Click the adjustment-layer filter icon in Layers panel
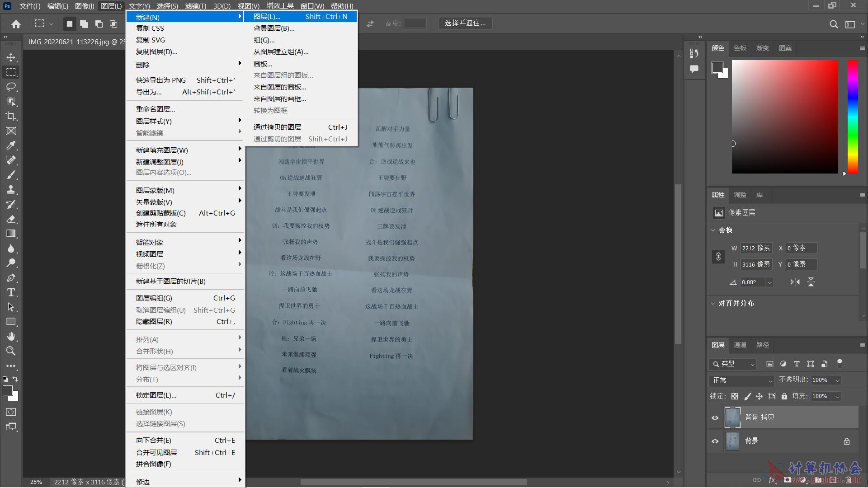868x488 pixels. tap(783, 364)
